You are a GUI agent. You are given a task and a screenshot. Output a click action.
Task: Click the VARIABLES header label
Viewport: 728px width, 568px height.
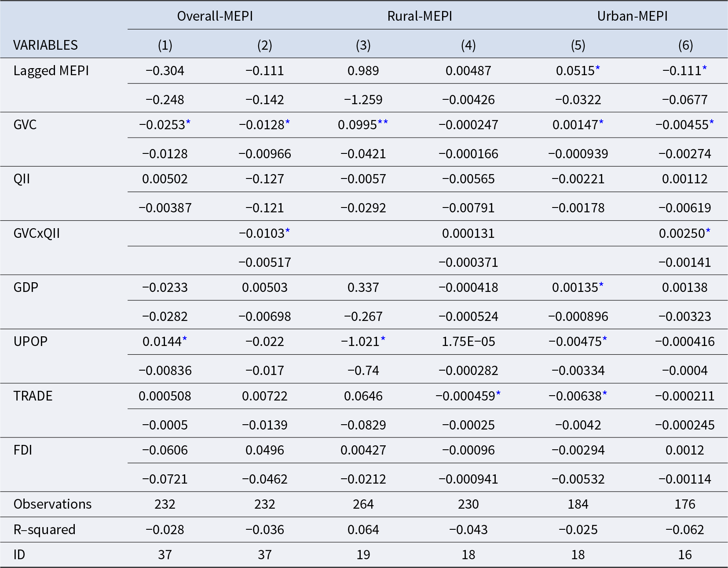click(45, 45)
